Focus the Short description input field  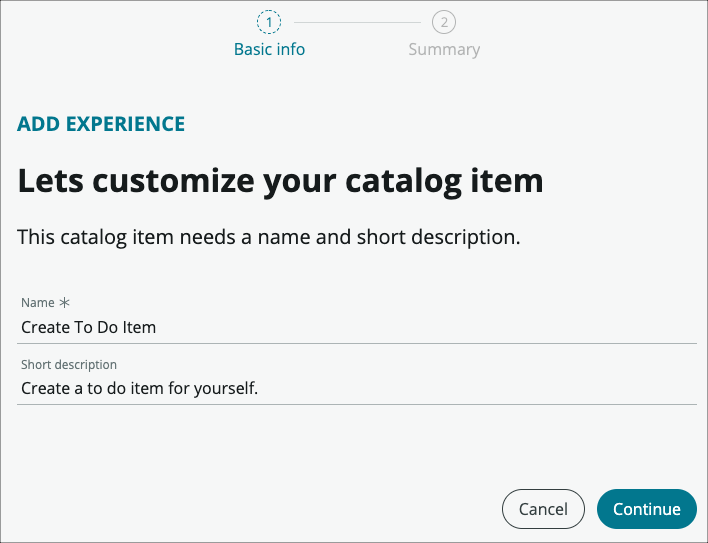[x=356, y=388]
